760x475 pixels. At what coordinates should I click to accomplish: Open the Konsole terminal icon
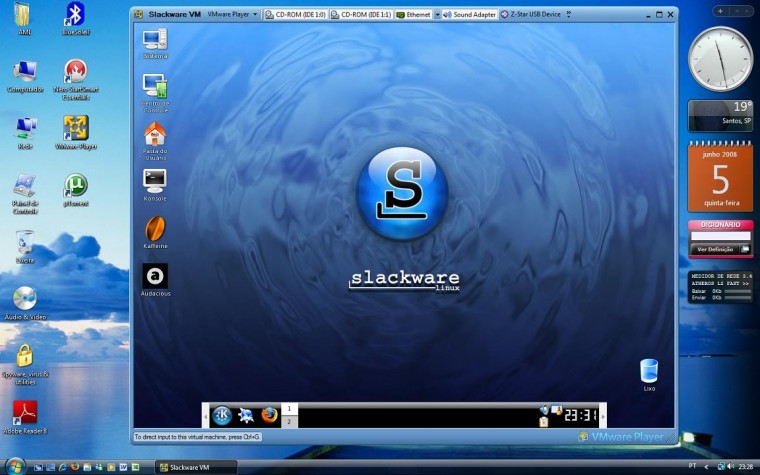click(x=155, y=185)
